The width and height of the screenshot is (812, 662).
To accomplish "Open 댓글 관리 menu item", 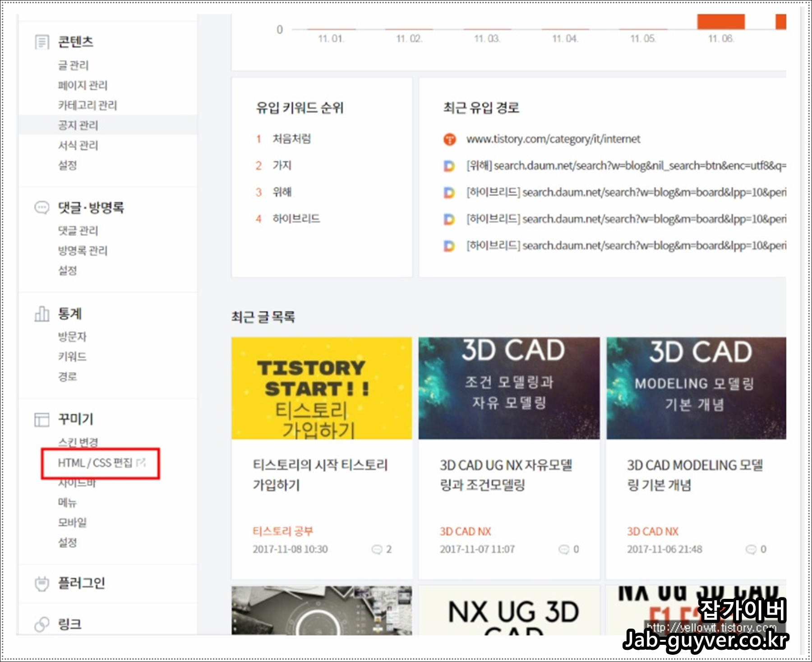I will coord(78,231).
